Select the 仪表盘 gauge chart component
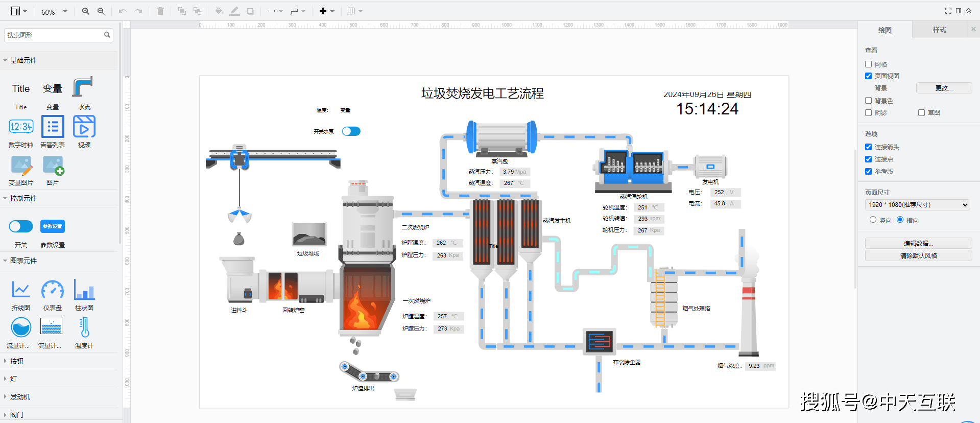 click(53, 290)
